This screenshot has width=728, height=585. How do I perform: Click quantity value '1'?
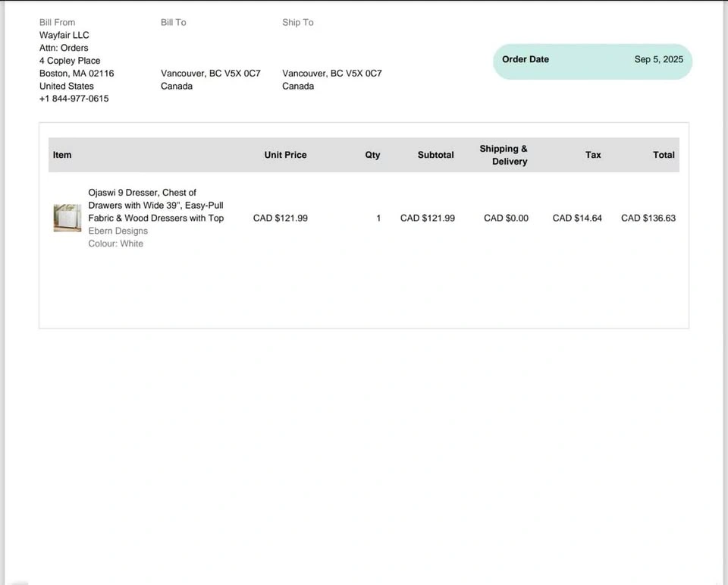378,218
